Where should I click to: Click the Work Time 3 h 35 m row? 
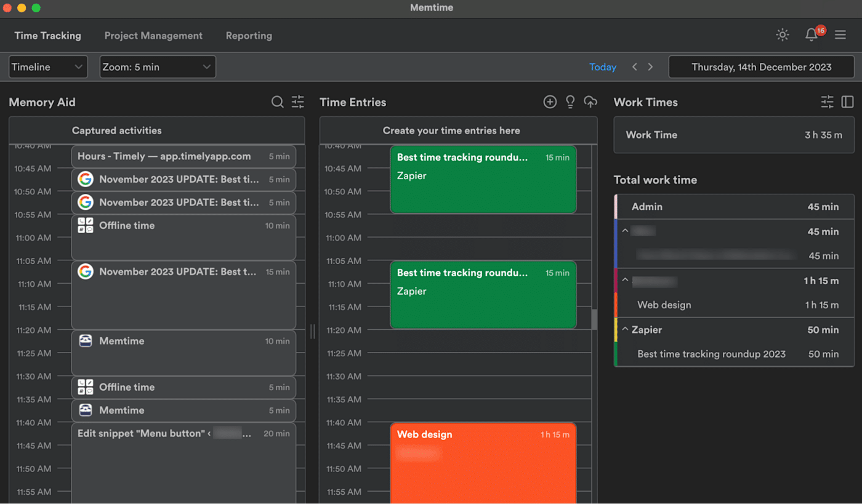click(x=734, y=135)
